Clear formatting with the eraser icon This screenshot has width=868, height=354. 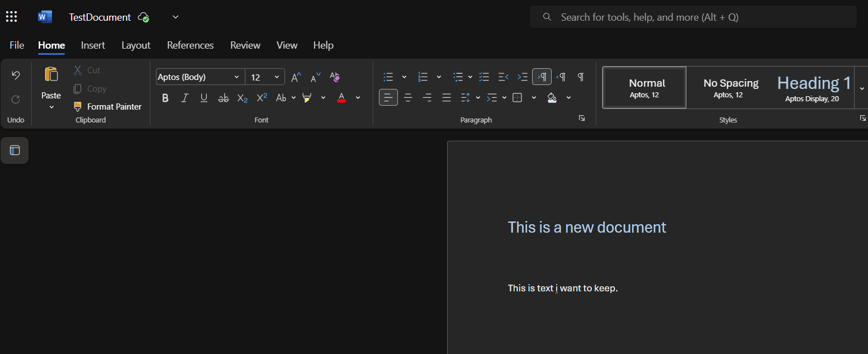pyautogui.click(x=335, y=77)
